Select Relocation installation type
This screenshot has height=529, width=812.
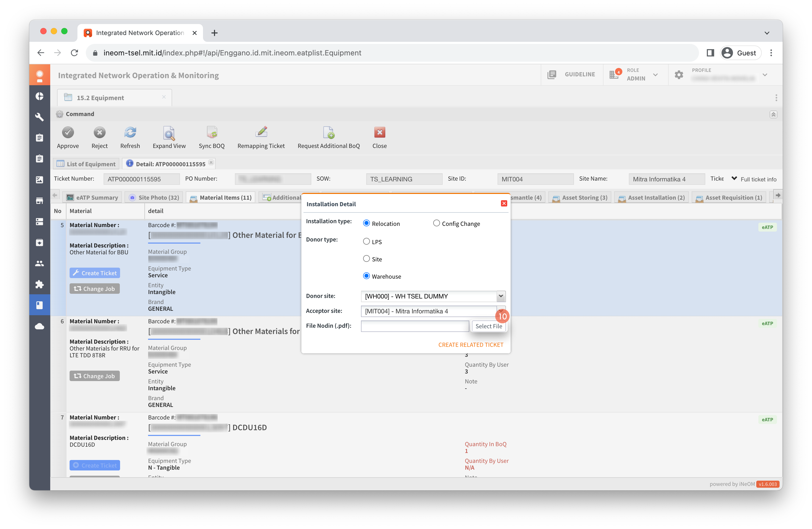coord(366,223)
